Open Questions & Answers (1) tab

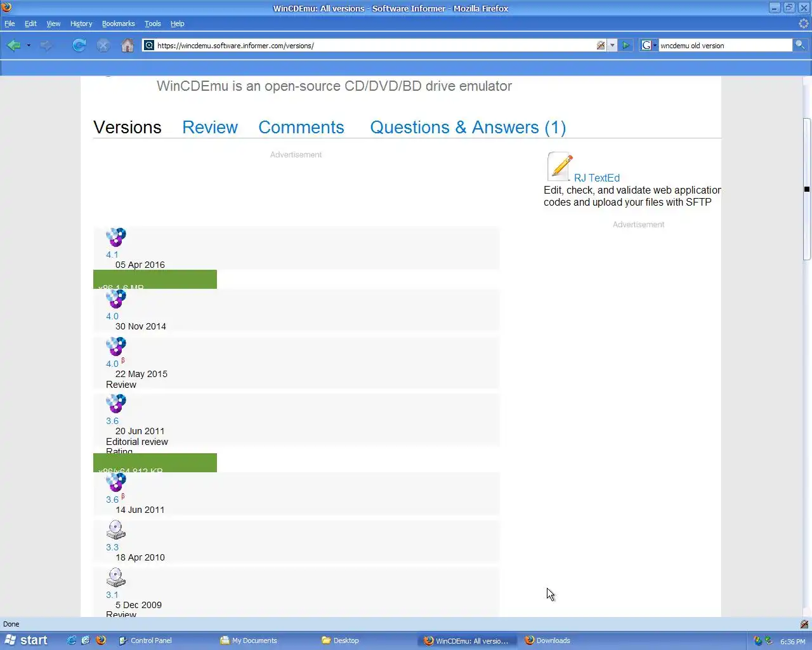[x=468, y=127]
